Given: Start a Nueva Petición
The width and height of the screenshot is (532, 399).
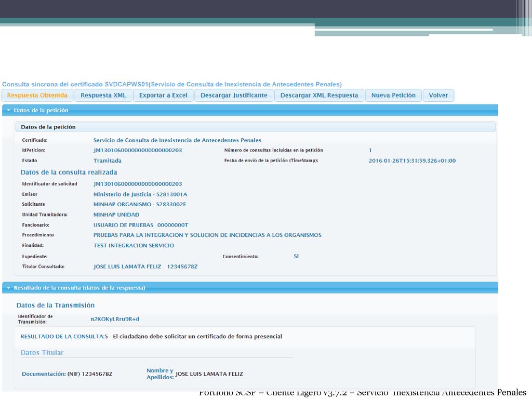Looking at the screenshot, I should pos(393,96).
